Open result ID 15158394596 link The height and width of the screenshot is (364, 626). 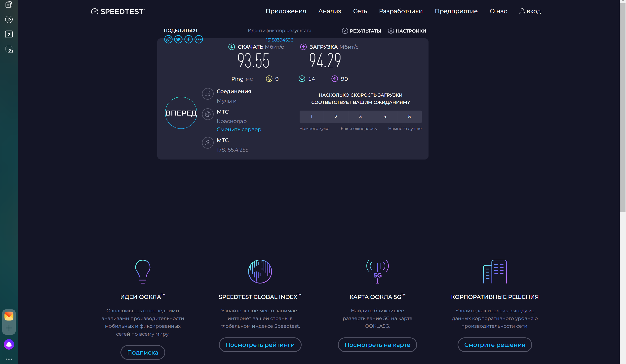[x=279, y=40]
